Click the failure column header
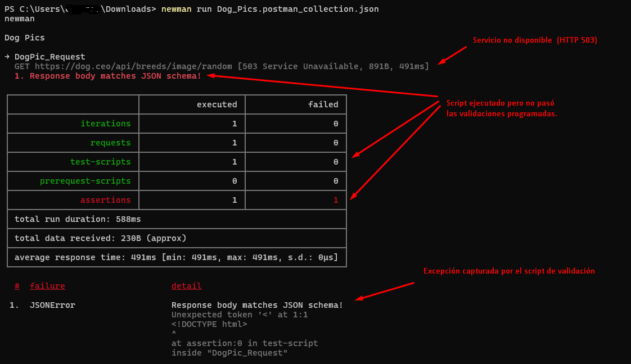The height and width of the screenshot is (364, 631). point(47,285)
